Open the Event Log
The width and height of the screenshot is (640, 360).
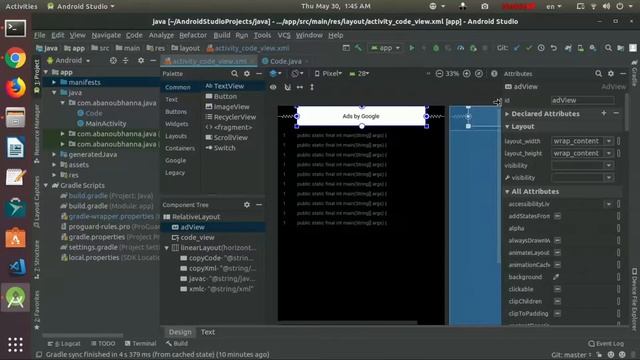pos(606,343)
